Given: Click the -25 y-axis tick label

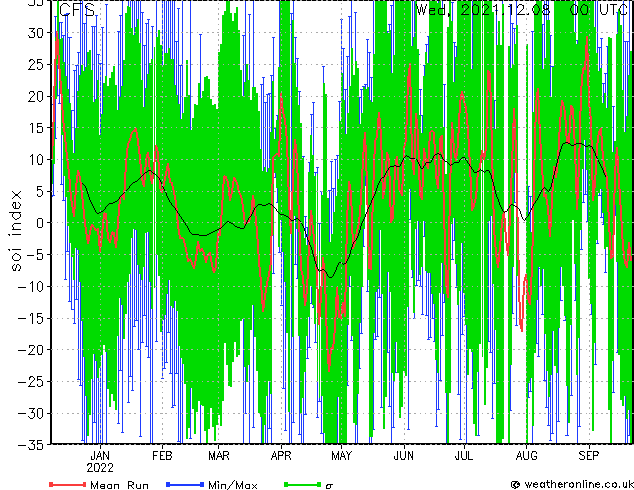Looking at the screenshot, I should [x=31, y=382].
